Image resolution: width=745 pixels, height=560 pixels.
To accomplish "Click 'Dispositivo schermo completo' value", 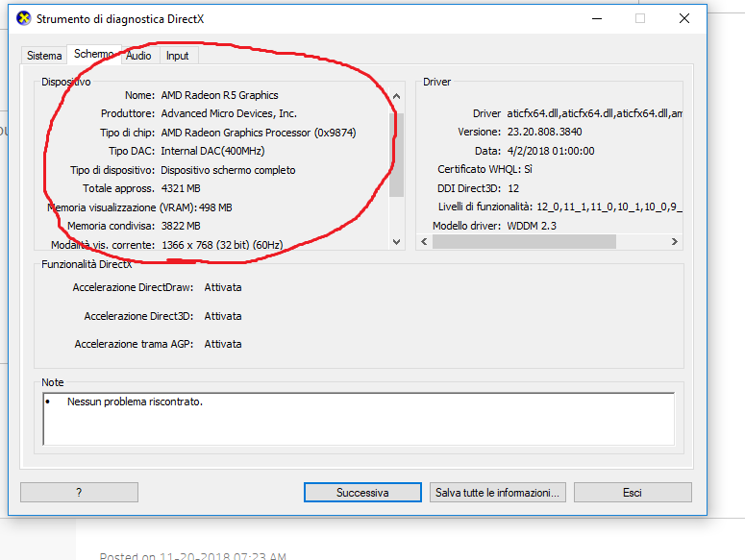I will (228, 170).
